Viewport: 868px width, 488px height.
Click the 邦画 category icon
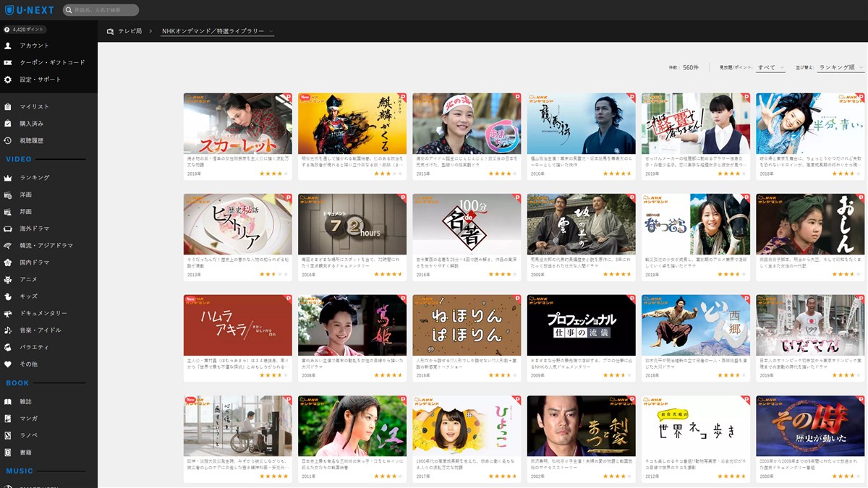(x=8, y=211)
